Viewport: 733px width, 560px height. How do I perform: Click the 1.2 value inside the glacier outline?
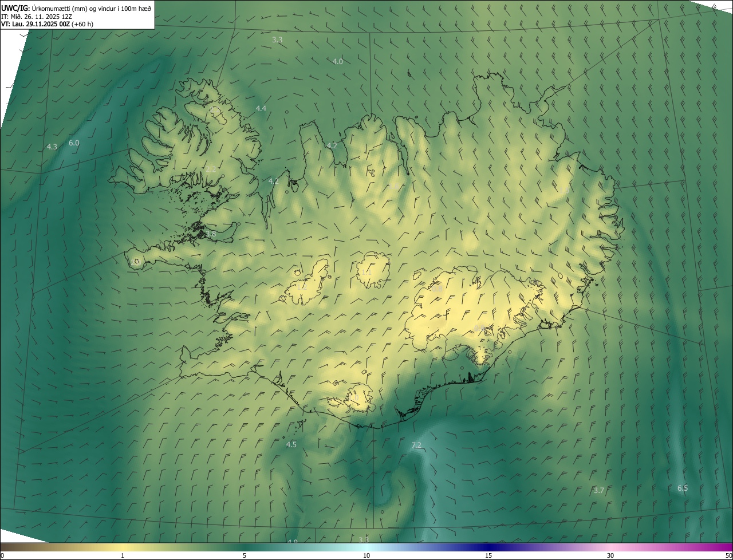point(302,286)
